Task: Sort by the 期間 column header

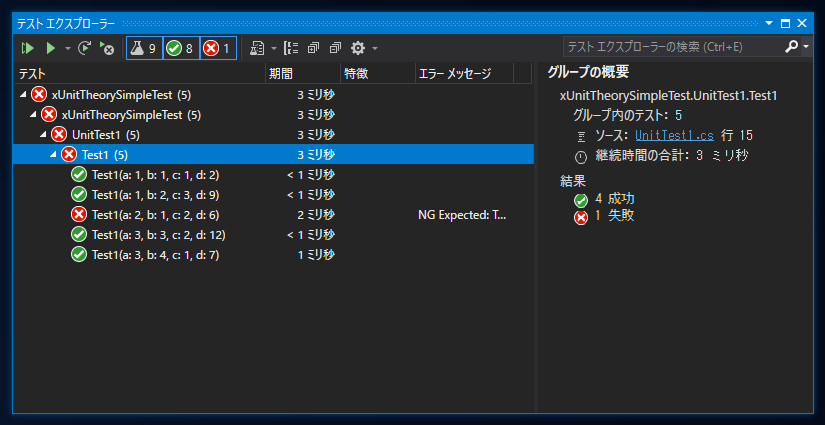Action: tap(303, 74)
